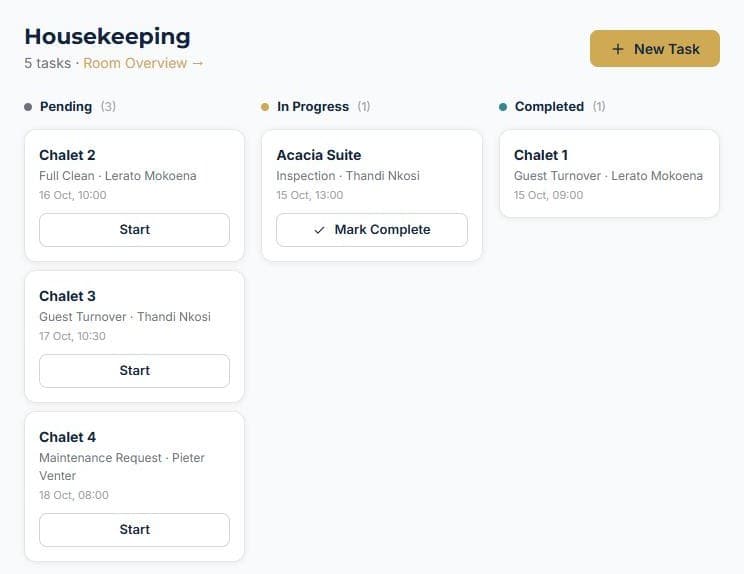Click the '17 Oct, 10:30' date
The image size is (744, 574).
click(x=72, y=336)
